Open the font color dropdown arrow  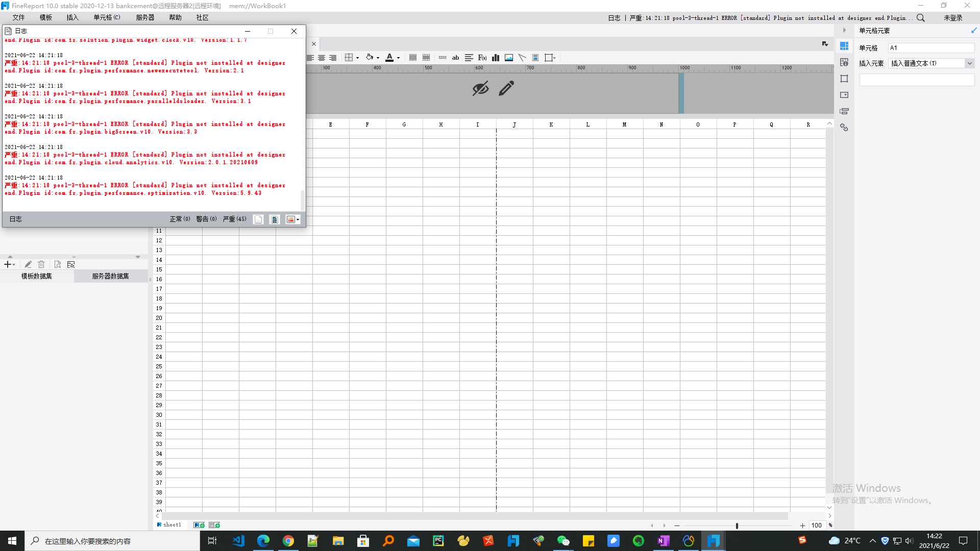click(x=399, y=58)
